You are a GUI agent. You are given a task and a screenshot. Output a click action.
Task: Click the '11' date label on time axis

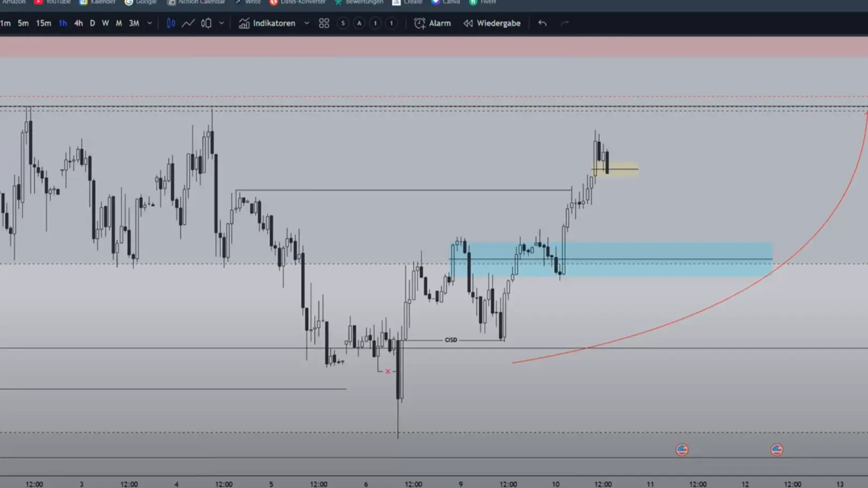pyautogui.click(x=650, y=484)
